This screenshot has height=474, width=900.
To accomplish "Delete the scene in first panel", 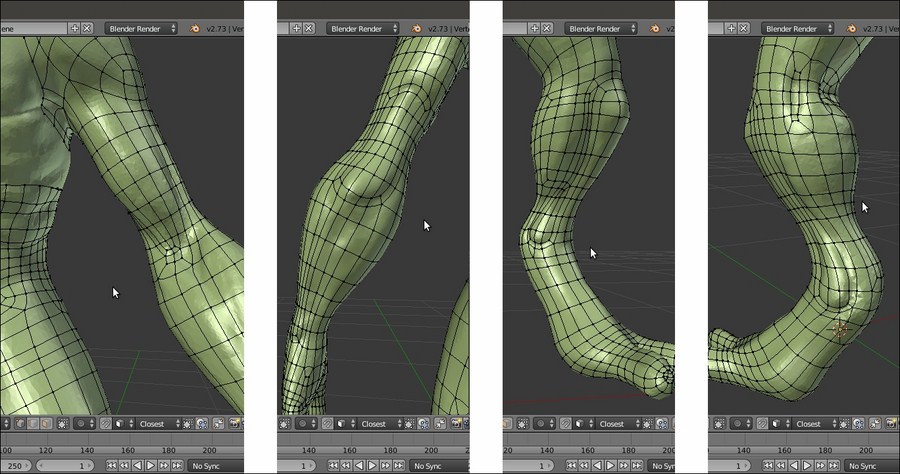I will pyautogui.click(x=87, y=28).
